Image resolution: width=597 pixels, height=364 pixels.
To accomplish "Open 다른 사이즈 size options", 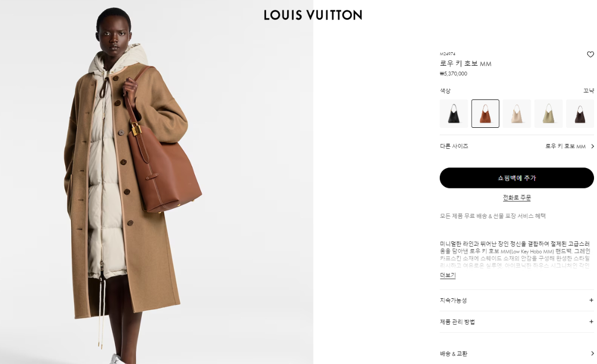I will (517, 146).
